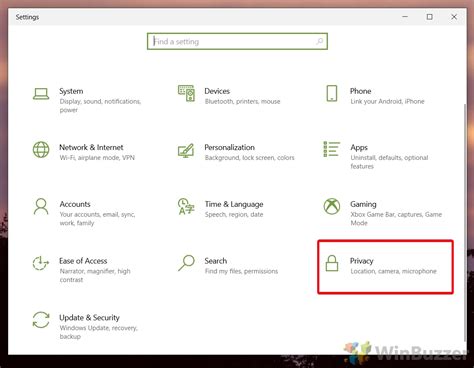Screen dimensions: 474x368
Task: Open the Privacy padlock icon
Action: [x=332, y=263]
